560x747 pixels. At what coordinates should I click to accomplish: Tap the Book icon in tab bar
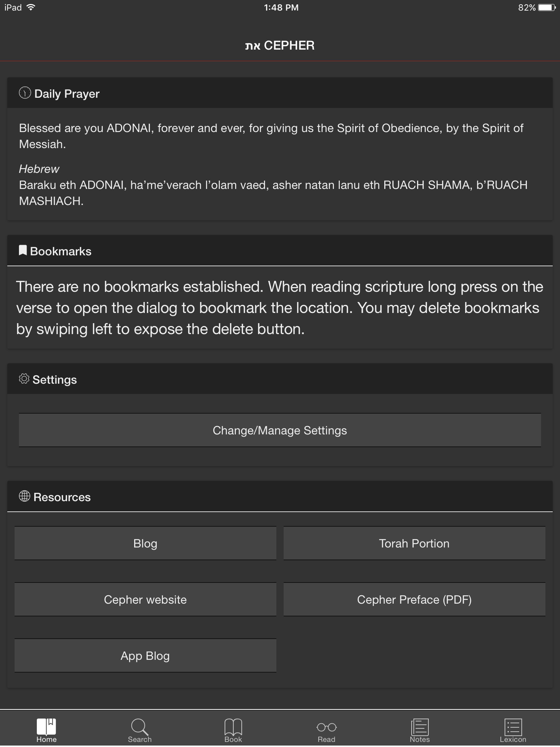233,726
